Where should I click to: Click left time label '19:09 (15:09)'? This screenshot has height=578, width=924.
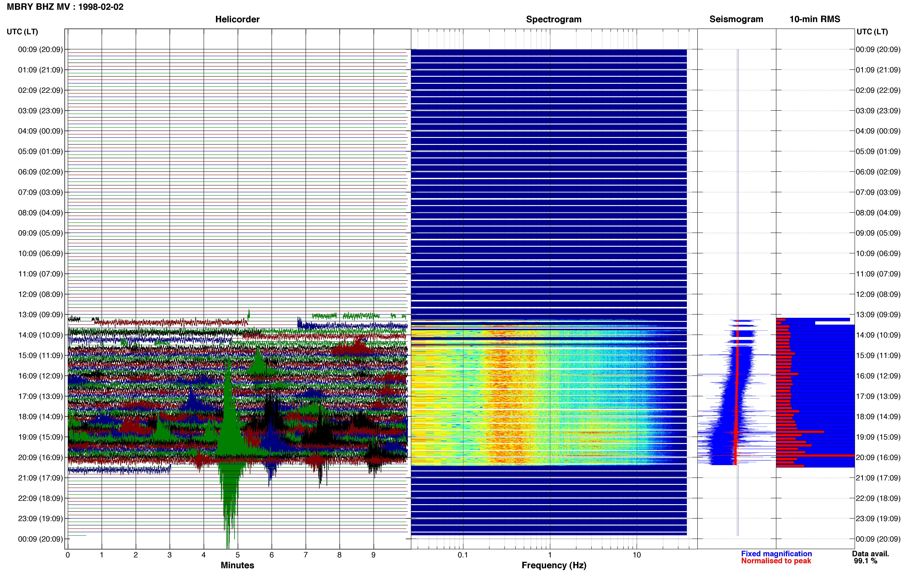pyautogui.click(x=41, y=437)
